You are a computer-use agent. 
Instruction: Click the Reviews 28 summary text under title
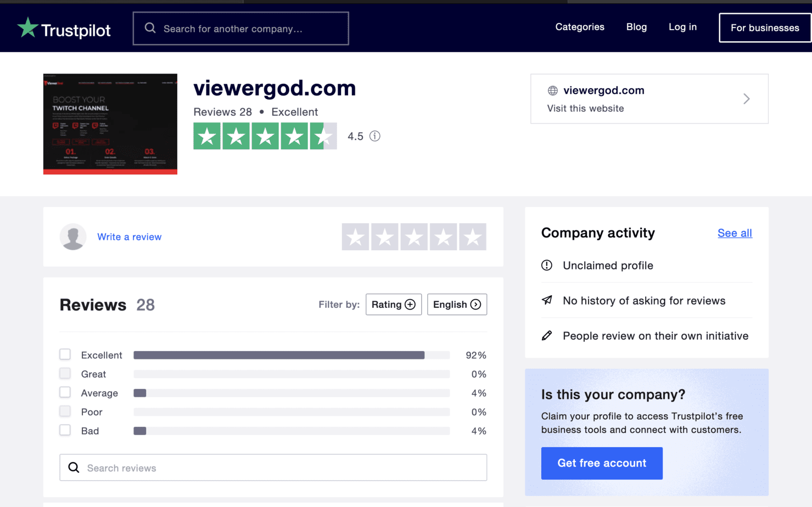[x=222, y=112]
